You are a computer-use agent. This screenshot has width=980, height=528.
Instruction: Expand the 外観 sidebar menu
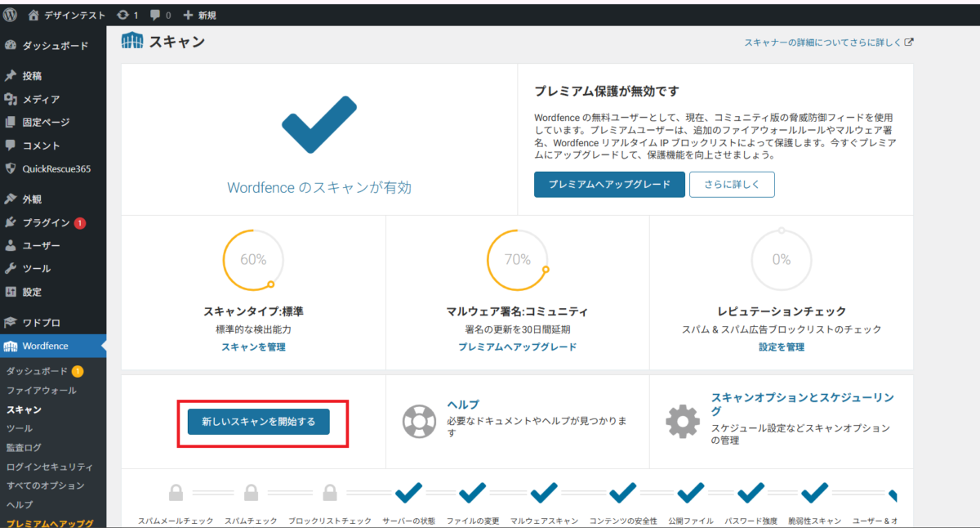[x=32, y=199]
